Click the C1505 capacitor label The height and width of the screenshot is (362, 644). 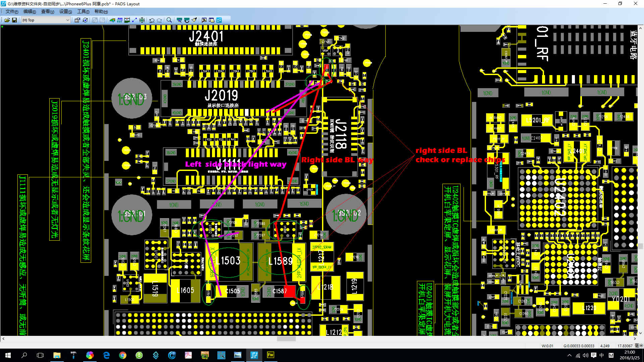click(233, 291)
